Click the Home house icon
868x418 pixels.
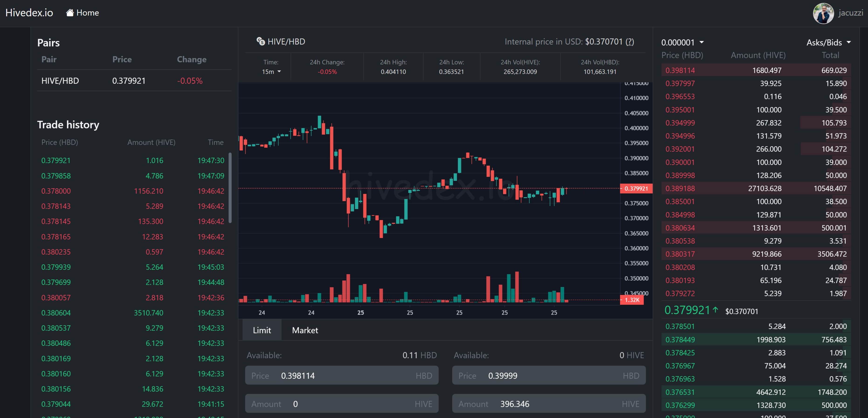tap(70, 13)
